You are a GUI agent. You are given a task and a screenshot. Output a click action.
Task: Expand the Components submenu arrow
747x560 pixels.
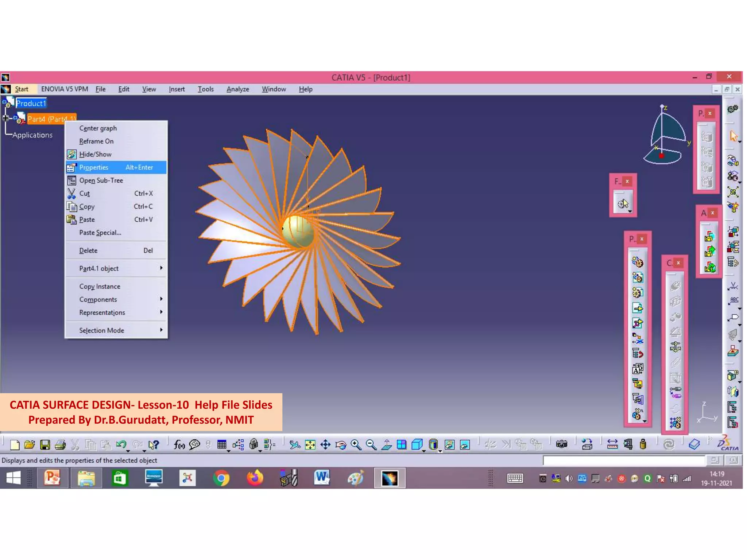coord(161,299)
